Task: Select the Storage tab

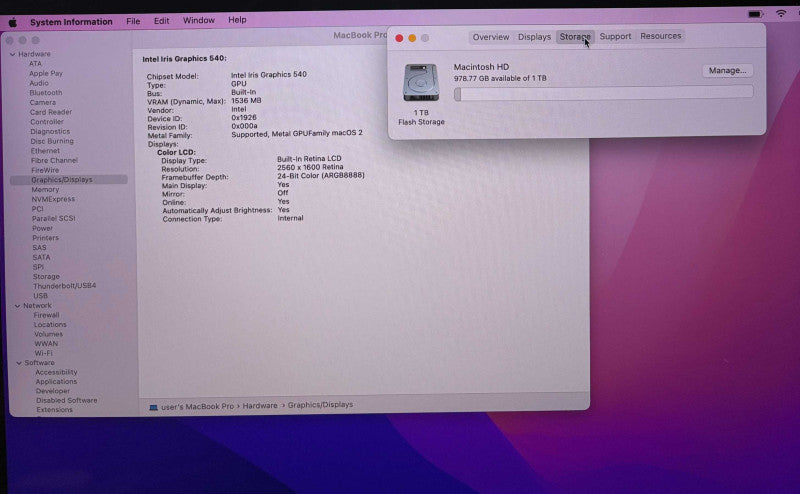Action: click(575, 37)
